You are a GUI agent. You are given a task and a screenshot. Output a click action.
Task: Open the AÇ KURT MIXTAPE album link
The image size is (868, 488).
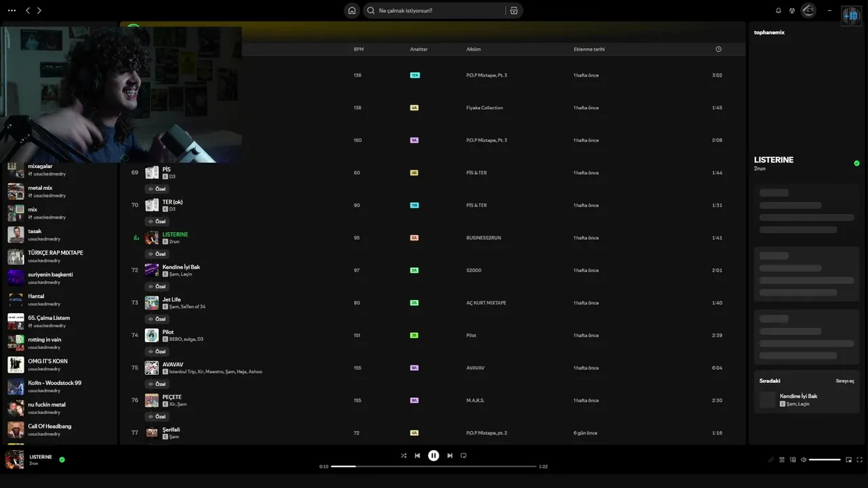[486, 303]
